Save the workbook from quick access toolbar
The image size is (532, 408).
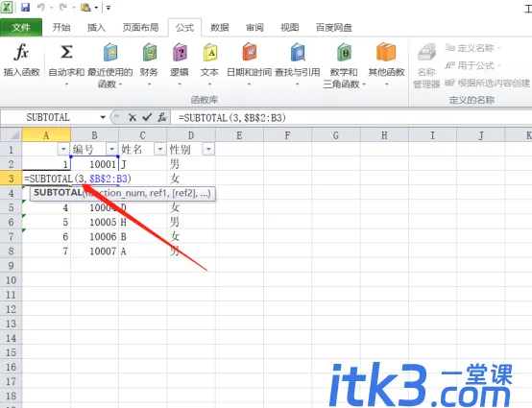[25, 7]
